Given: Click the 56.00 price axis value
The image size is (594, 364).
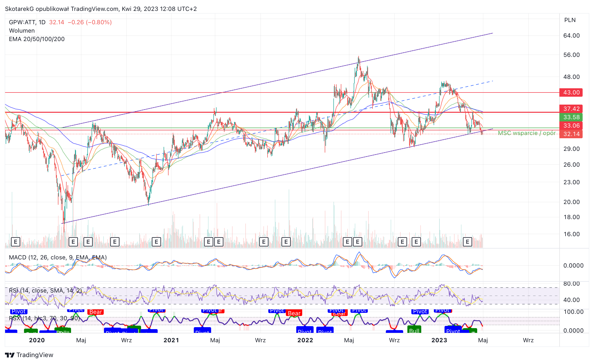Looking at the screenshot, I should [571, 55].
